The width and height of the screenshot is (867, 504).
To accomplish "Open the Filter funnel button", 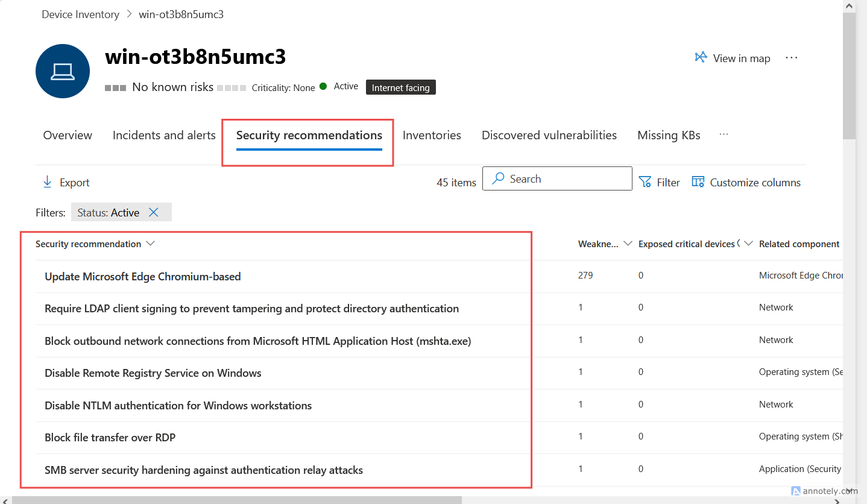I will click(x=659, y=182).
